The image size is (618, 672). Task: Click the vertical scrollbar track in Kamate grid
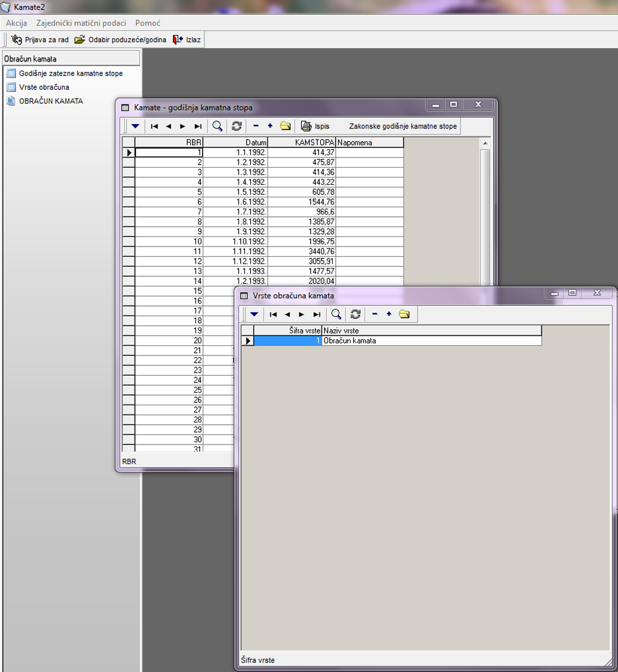point(485,217)
